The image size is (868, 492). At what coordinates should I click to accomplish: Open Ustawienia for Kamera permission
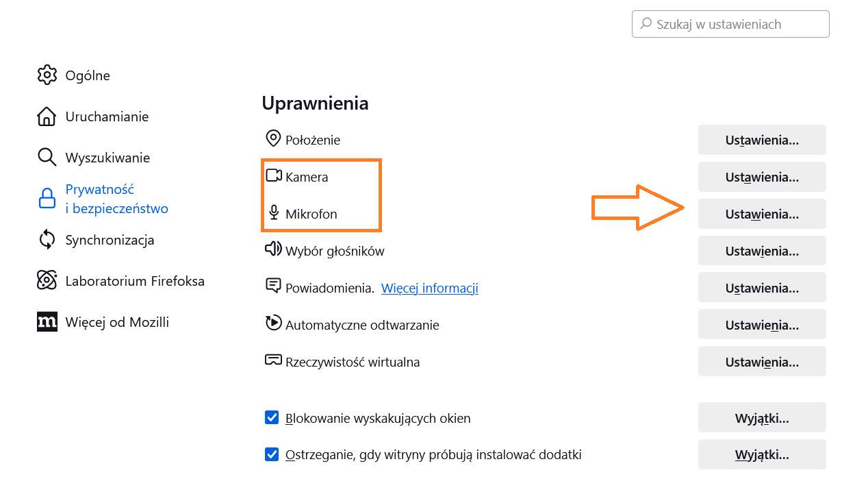[762, 177]
